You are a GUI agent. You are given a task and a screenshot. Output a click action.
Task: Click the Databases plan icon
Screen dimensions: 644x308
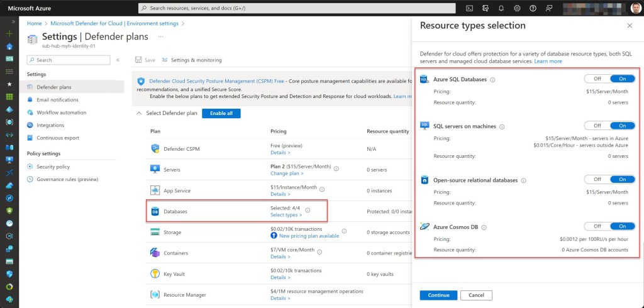(x=155, y=211)
